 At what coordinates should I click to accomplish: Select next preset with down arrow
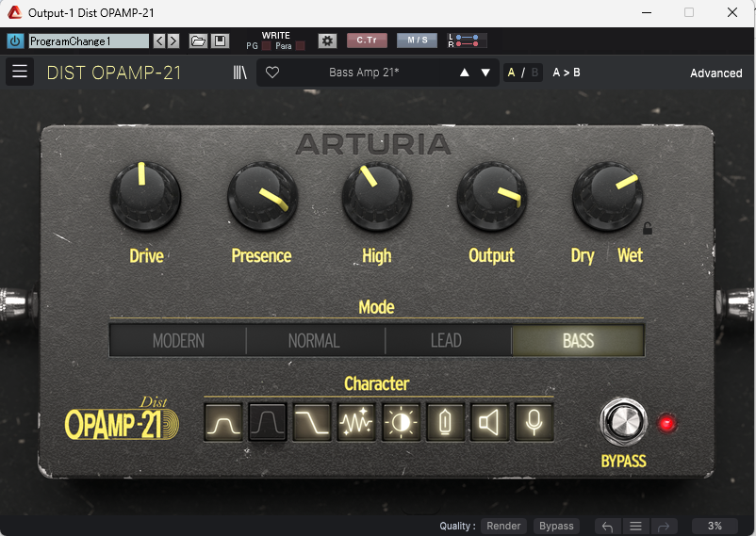[485, 73]
